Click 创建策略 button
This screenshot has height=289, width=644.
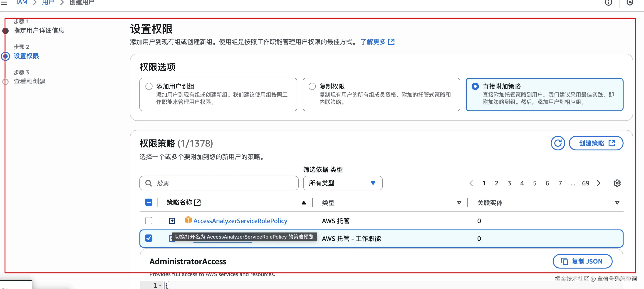click(596, 143)
